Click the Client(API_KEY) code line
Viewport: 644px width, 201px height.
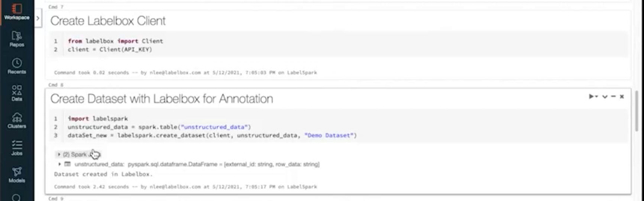(110, 49)
